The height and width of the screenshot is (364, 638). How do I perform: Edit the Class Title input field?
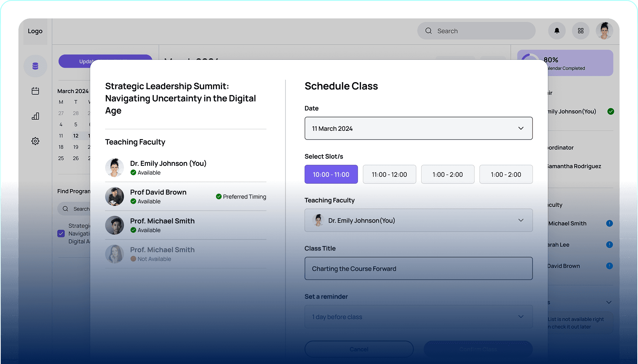pos(419,268)
